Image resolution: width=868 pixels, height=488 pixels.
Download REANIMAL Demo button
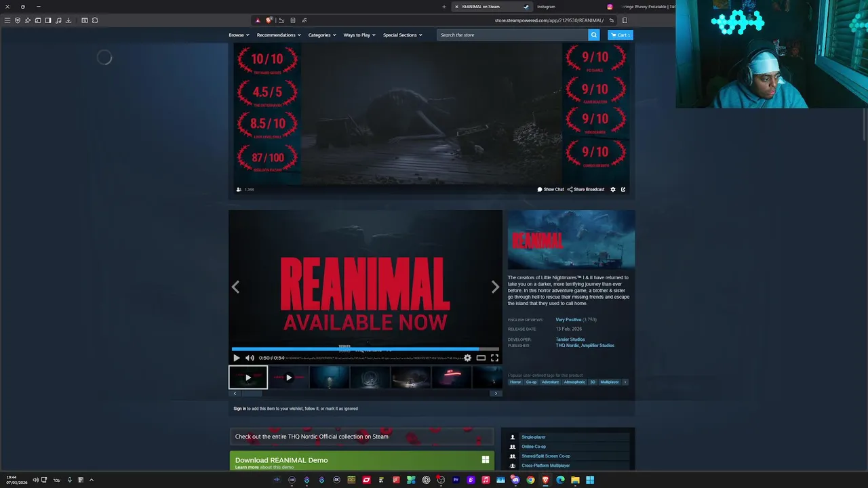(362, 461)
